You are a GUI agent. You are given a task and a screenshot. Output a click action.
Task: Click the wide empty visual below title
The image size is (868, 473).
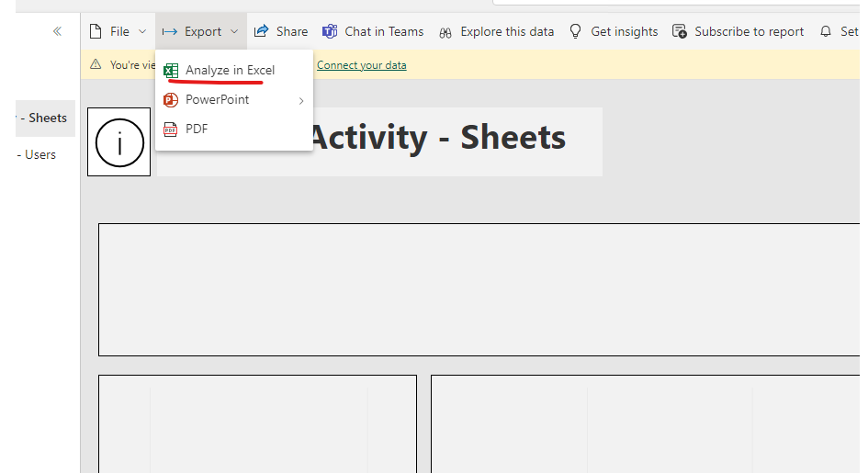[x=479, y=289]
